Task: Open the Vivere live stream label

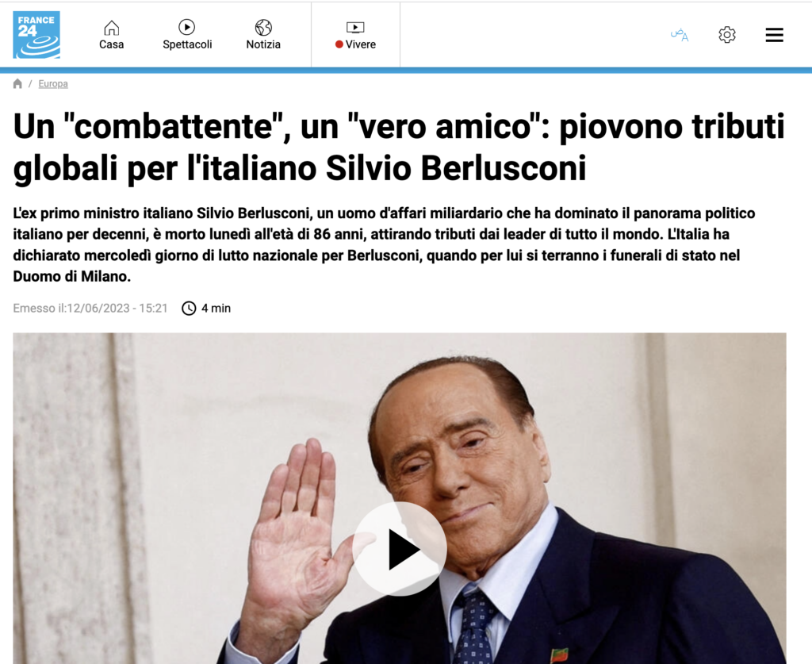Action: [361, 44]
